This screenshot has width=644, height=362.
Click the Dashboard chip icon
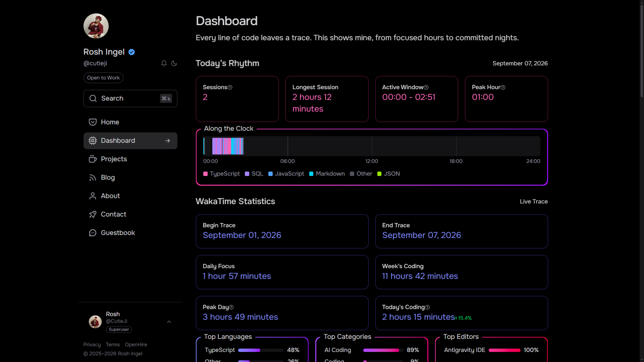tap(93, 140)
